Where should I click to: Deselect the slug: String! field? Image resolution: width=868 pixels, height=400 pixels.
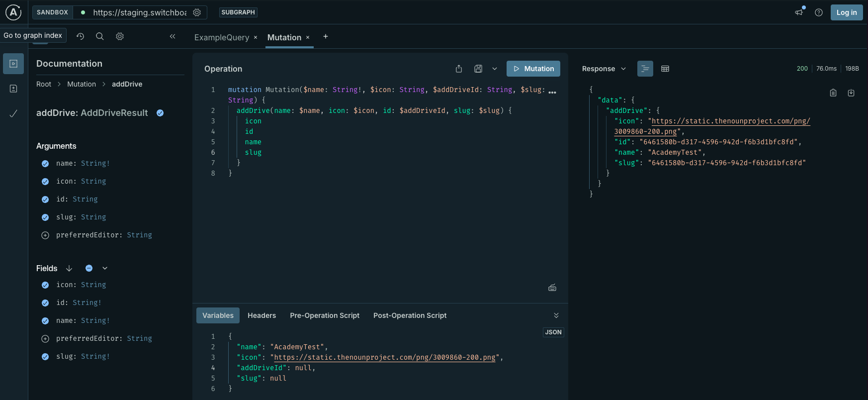tap(45, 357)
